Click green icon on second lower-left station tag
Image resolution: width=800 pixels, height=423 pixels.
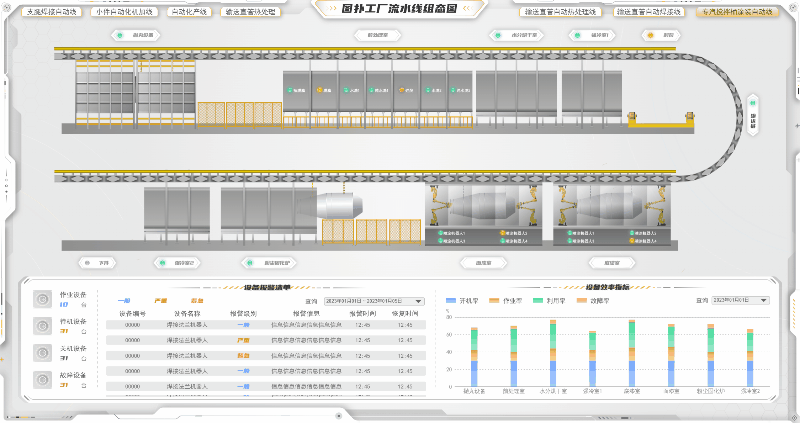162,263
